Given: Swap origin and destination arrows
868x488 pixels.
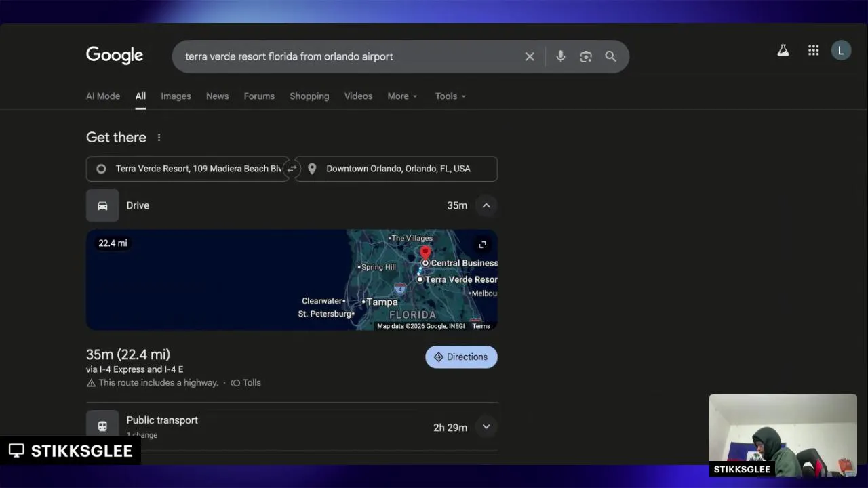Looking at the screenshot, I should pos(292,169).
